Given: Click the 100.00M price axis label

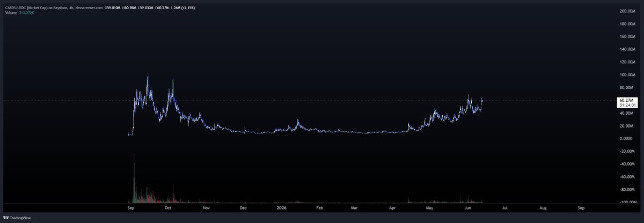Looking at the screenshot, I should tap(627, 75).
